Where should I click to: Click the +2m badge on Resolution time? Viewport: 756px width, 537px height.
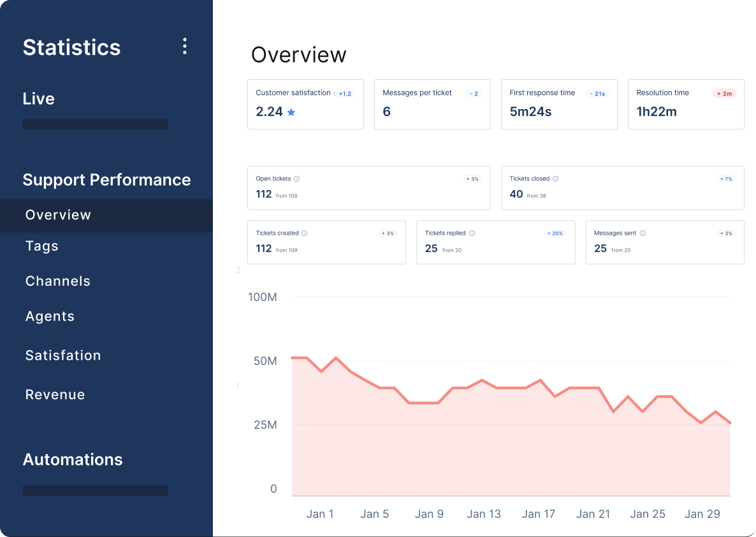tap(723, 92)
